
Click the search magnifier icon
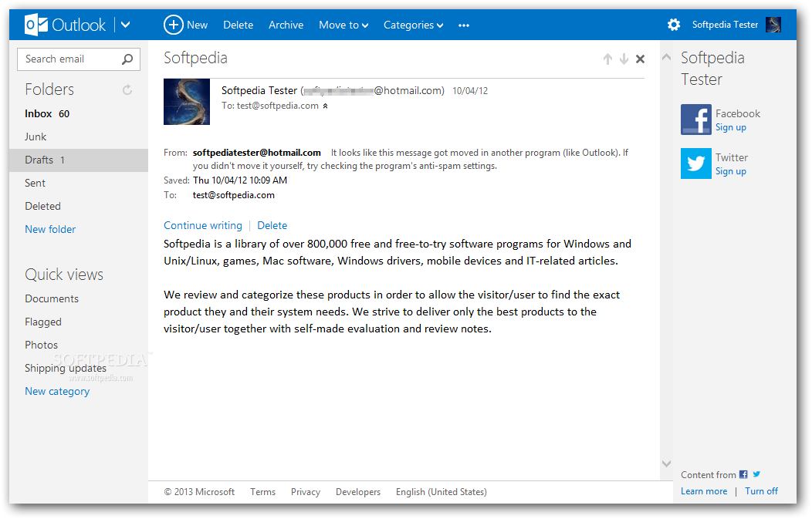click(127, 59)
